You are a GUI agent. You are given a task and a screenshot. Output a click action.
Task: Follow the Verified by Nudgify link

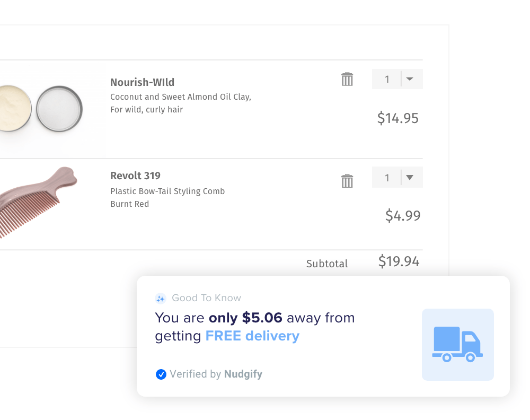216,374
